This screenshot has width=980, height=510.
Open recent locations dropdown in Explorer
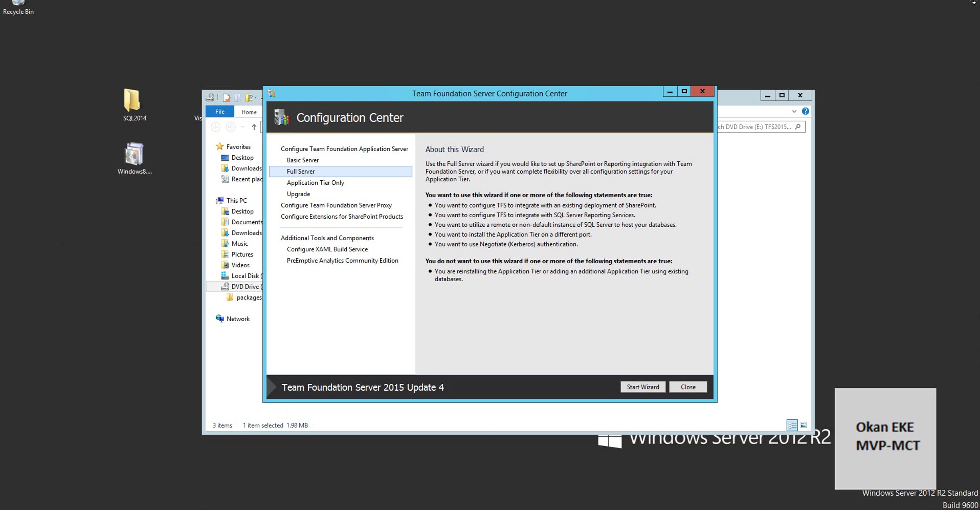pyautogui.click(x=243, y=127)
